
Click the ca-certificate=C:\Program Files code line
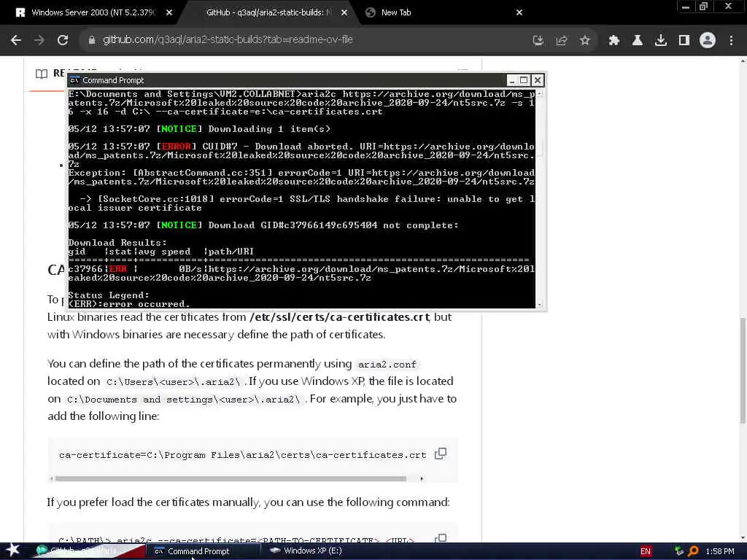[x=242, y=455]
